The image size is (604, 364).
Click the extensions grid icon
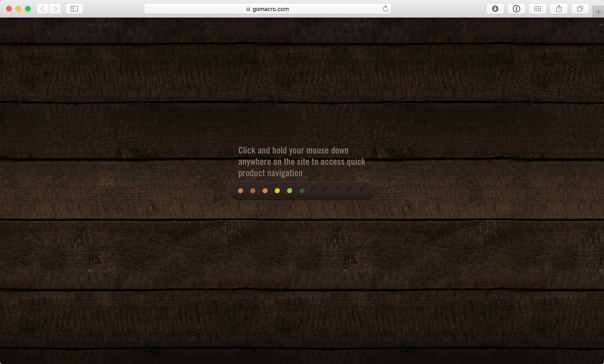tap(537, 8)
